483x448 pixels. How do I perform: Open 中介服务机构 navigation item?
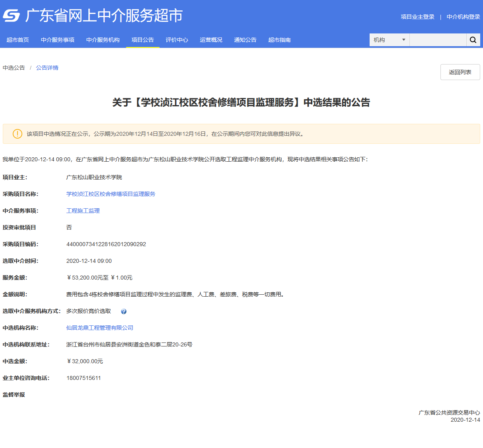pyautogui.click(x=103, y=40)
